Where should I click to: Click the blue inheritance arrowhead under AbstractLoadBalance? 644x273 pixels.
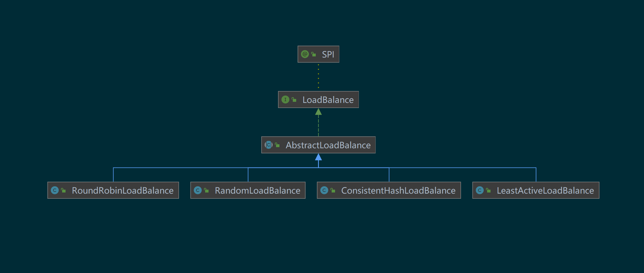[318, 157]
